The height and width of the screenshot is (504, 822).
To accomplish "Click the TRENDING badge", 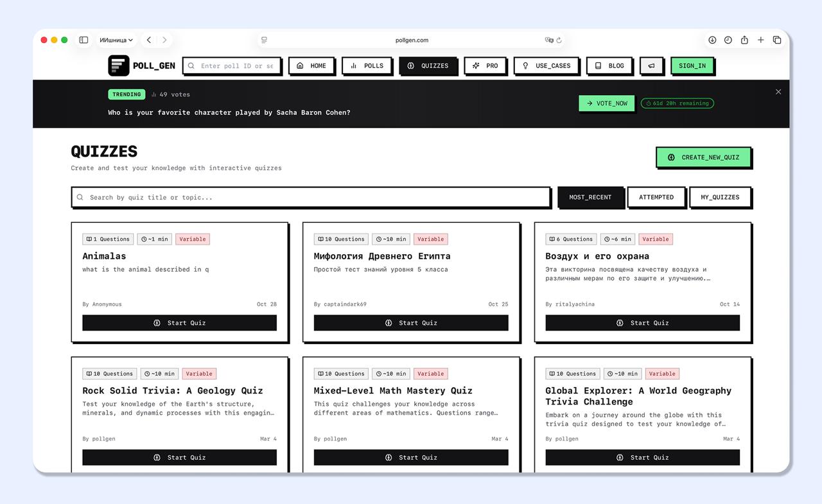I will [127, 94].
